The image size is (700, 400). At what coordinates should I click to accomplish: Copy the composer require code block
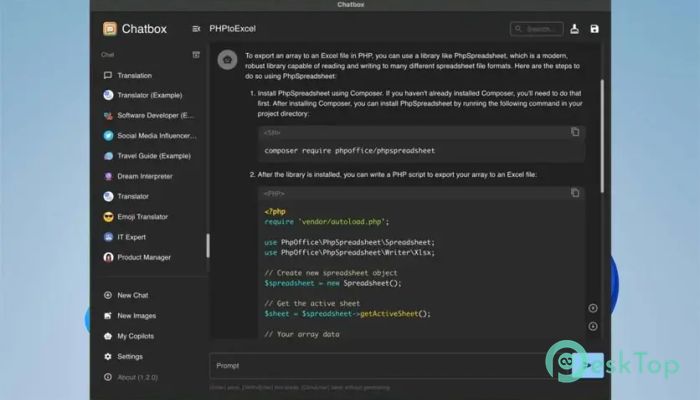[x=575, y=132]
